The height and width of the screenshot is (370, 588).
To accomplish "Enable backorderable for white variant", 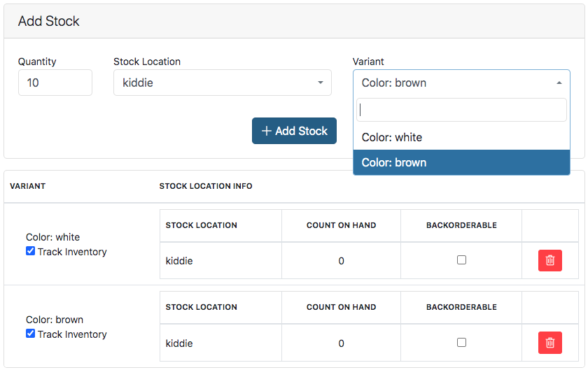I will (x=461, y=260).
